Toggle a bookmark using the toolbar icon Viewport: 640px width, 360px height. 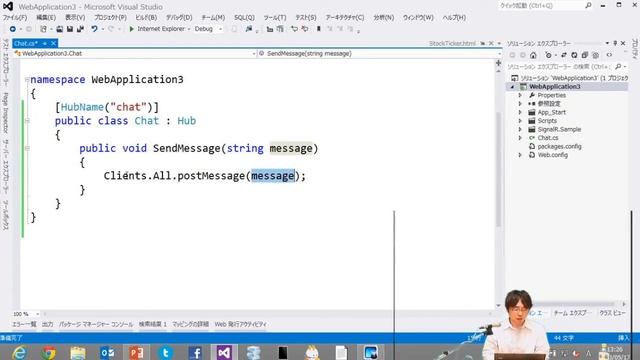[319, 29]
